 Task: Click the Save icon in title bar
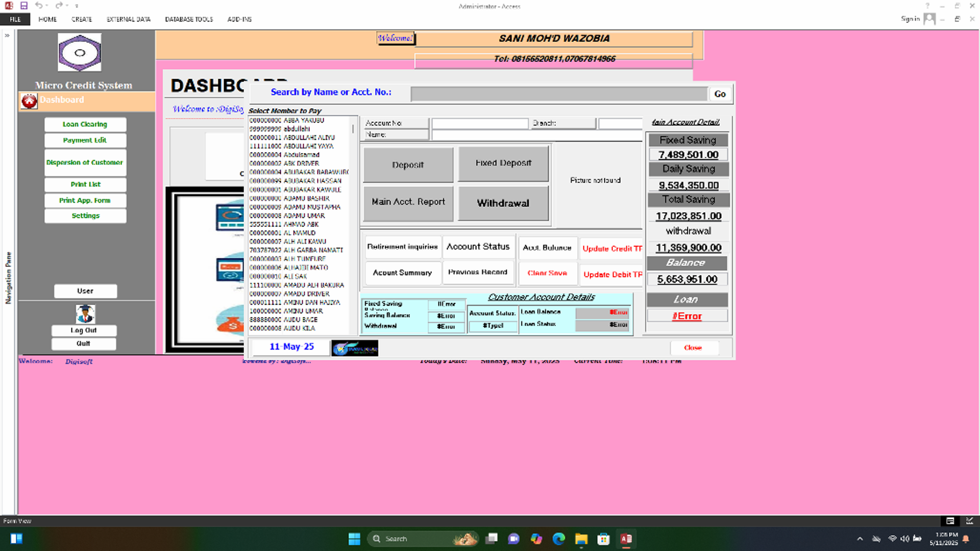[24, 6]
